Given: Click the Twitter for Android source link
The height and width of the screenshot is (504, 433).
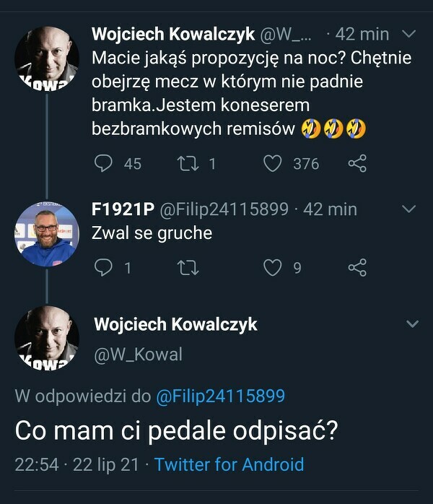Looking at the screenshot, I should click(x=229, y=464).
